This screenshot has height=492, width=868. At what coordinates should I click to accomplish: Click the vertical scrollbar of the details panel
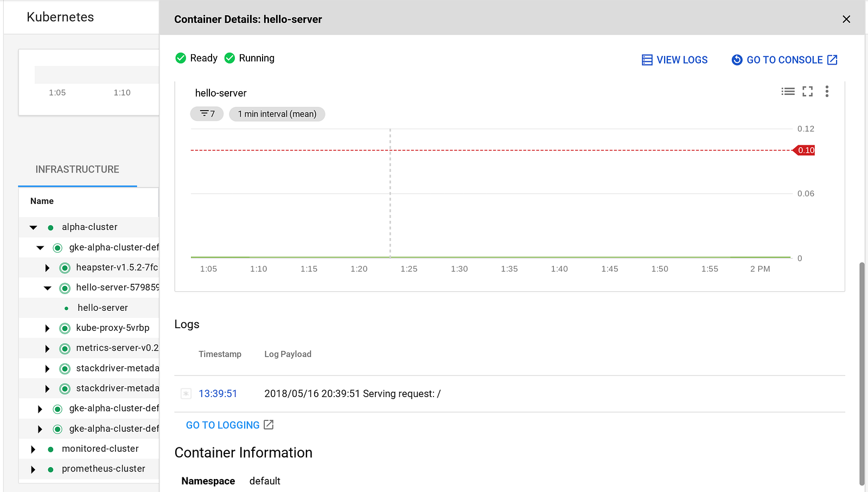[x=861, y=374]
